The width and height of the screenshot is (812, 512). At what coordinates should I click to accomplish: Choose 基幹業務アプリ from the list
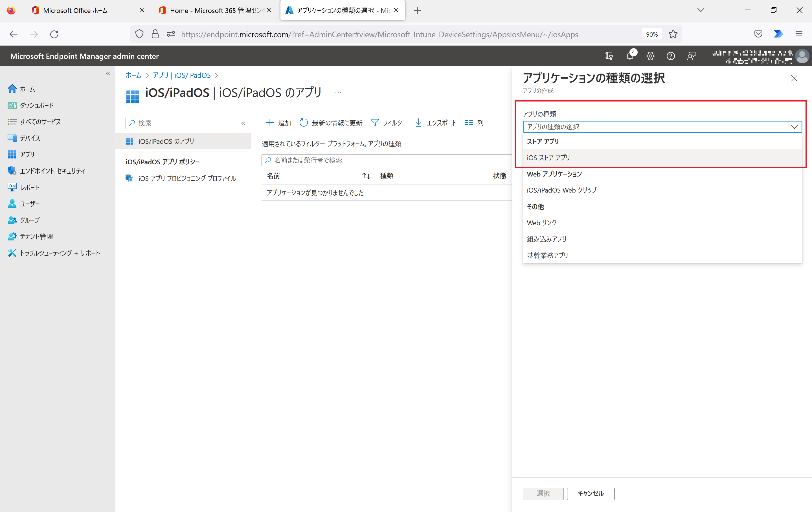pos(547,255)
